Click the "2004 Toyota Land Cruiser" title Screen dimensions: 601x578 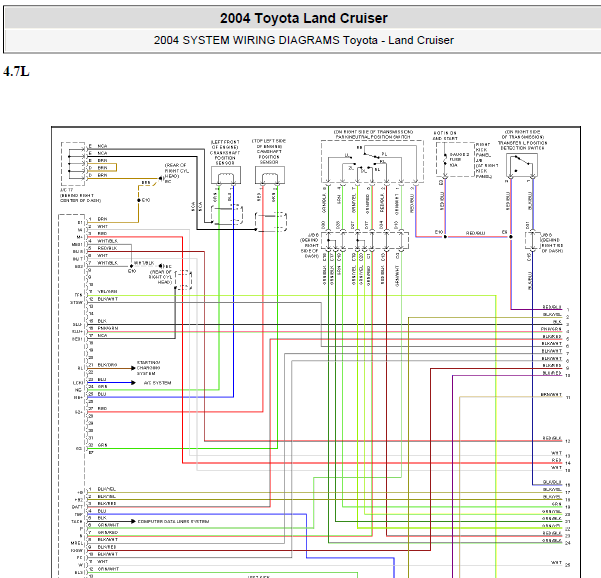tap(304, 18)
